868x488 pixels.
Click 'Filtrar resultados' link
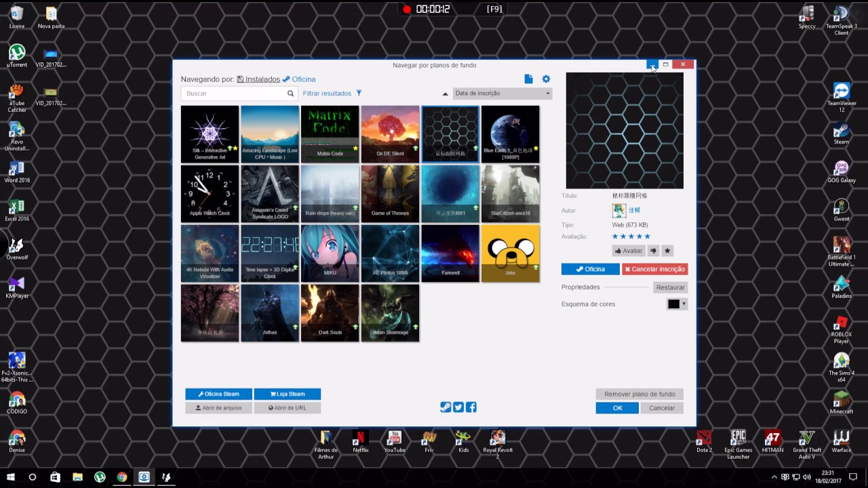[327, 94]
